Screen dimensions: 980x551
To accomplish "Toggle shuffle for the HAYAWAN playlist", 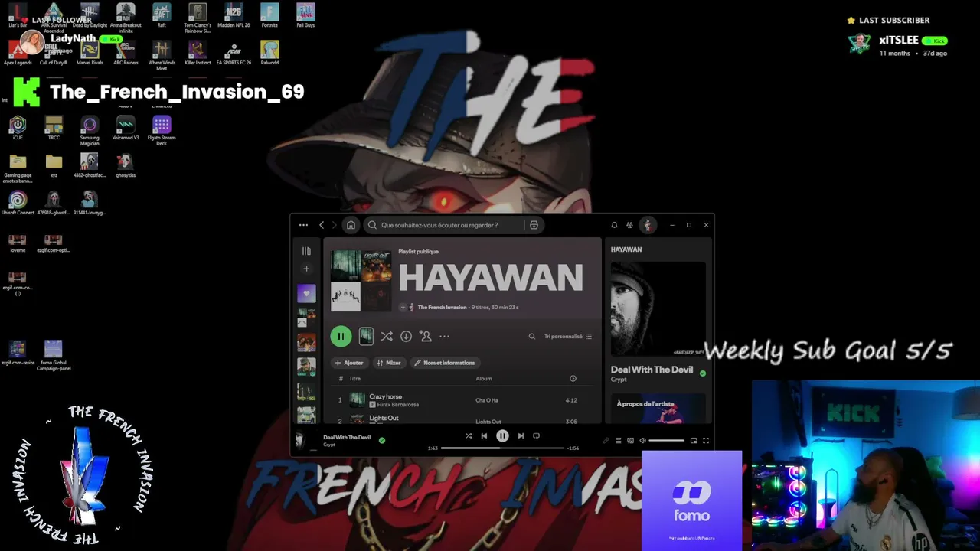I will pyautogui.click(x=387, y=336).
